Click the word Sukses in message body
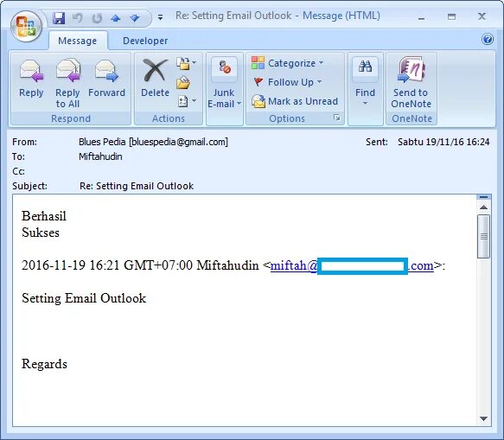504x440 pixels. [x=41, y=233]
